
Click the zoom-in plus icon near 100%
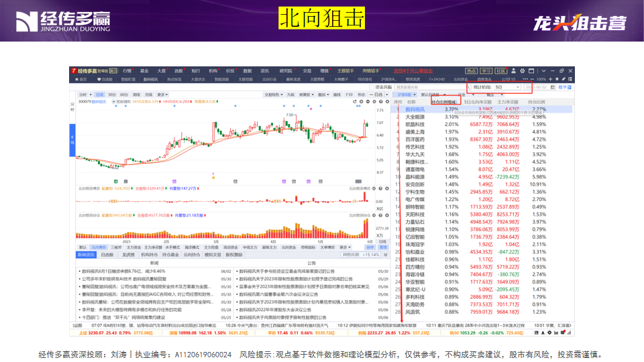pos(550,79)
